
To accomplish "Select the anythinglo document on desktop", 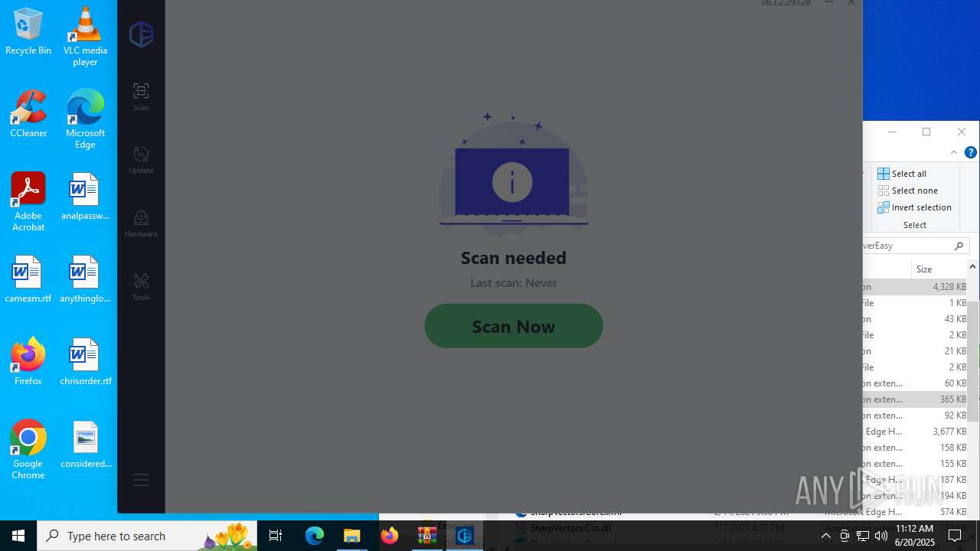I will click(x=85, y=279).
